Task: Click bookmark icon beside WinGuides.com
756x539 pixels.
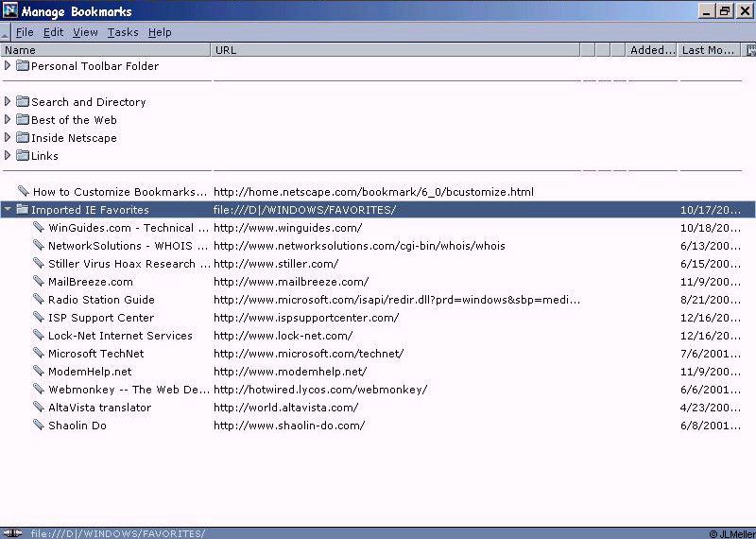Action: pyautogui.click(x=39, y=227)
